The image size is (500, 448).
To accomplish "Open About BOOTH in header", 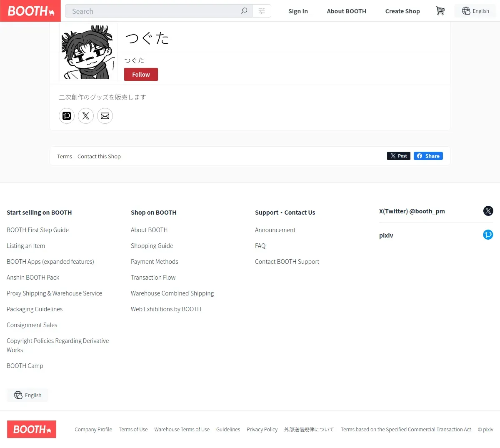I will pos(346,11).
